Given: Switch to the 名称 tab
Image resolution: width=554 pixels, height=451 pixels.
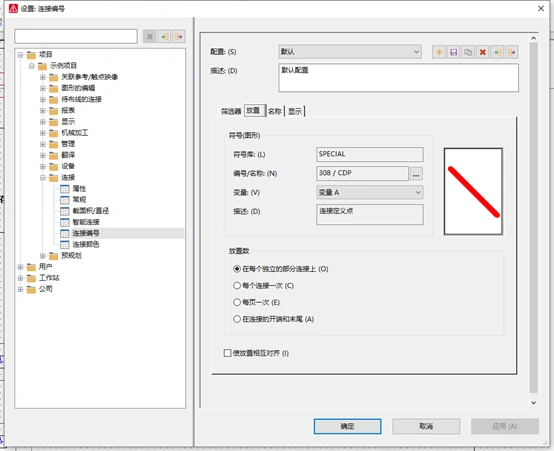Looking at the screenshot, I should click(x=275, y=111).
